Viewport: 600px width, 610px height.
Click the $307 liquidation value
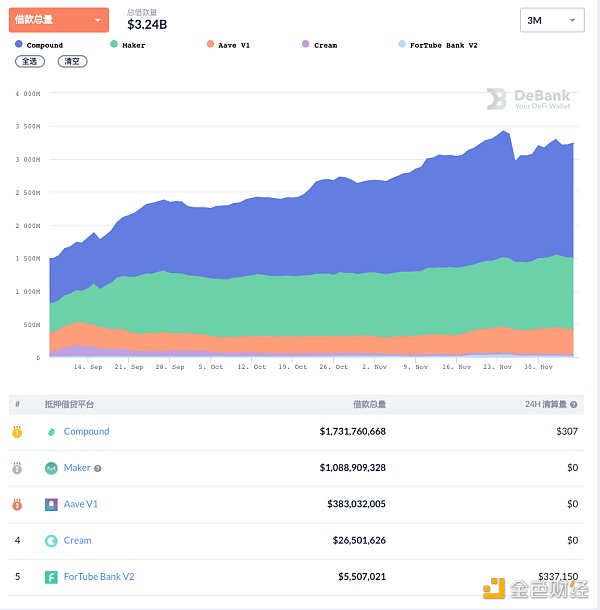(x=567, y=431)
